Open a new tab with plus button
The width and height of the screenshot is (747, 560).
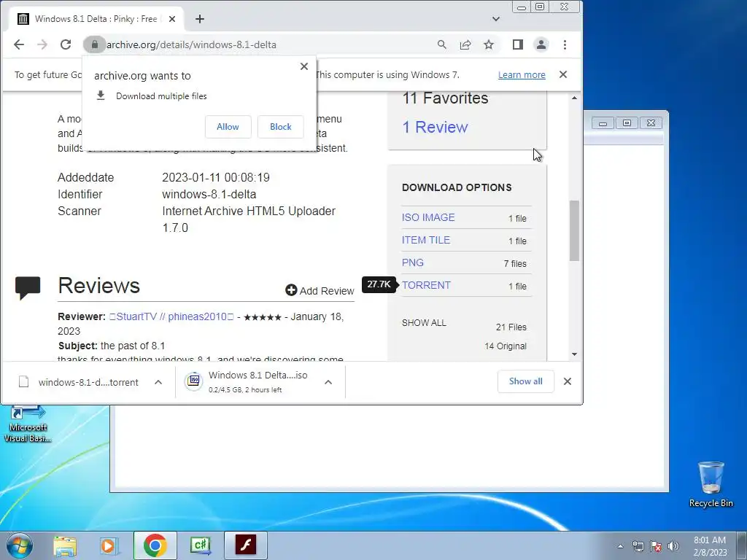(200, 19)
